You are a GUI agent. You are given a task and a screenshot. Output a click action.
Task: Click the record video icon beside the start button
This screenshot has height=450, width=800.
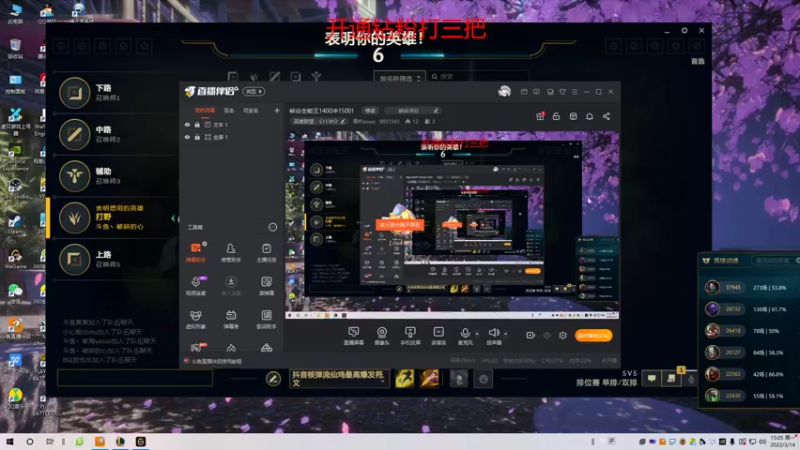(531, 335)
